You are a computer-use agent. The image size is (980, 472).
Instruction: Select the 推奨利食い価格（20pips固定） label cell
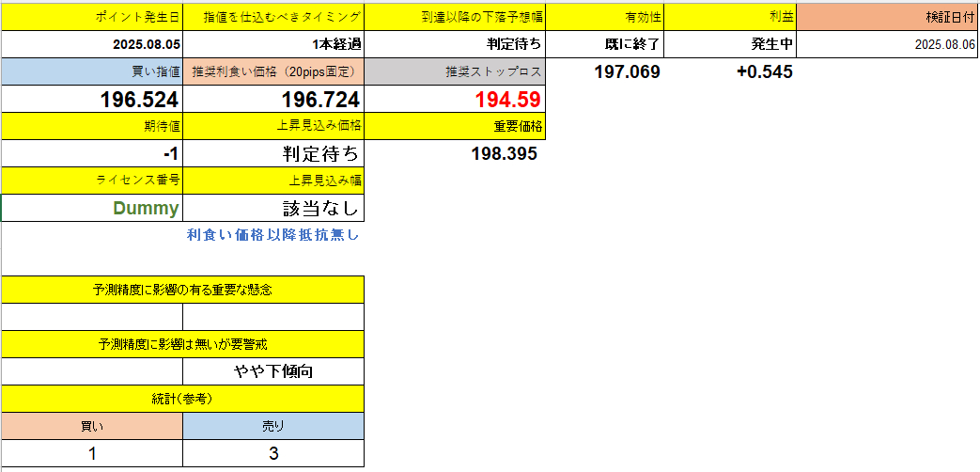[273, 71]
